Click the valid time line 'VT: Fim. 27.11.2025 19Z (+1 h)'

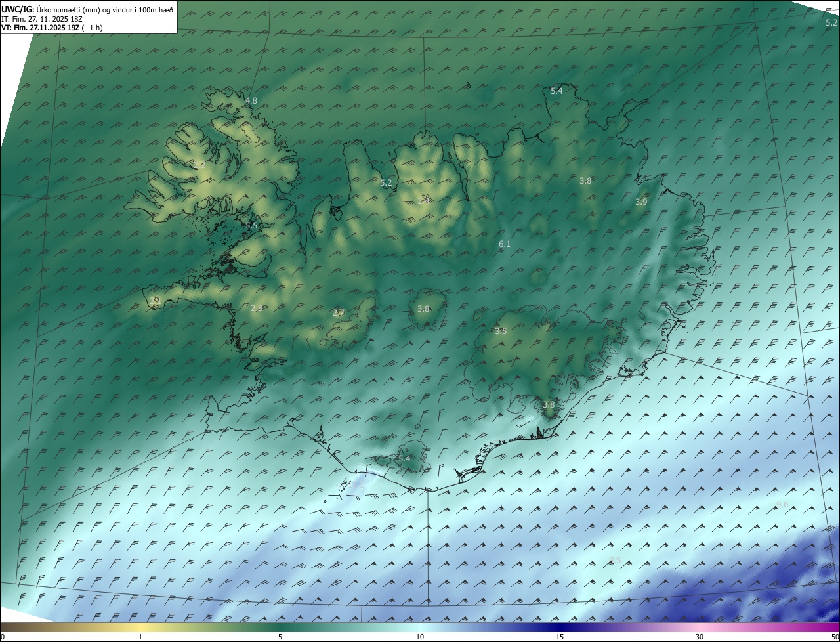point(52,28)
